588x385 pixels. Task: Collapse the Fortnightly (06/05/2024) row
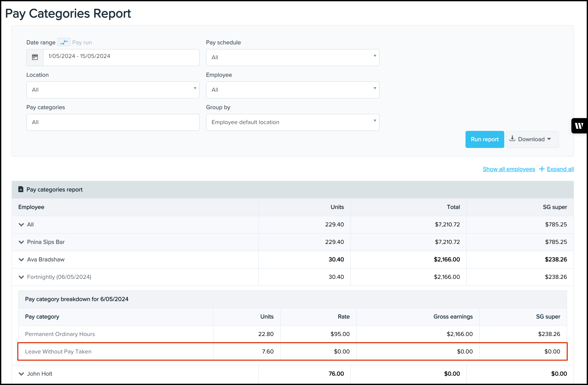(x=21, y=277)
